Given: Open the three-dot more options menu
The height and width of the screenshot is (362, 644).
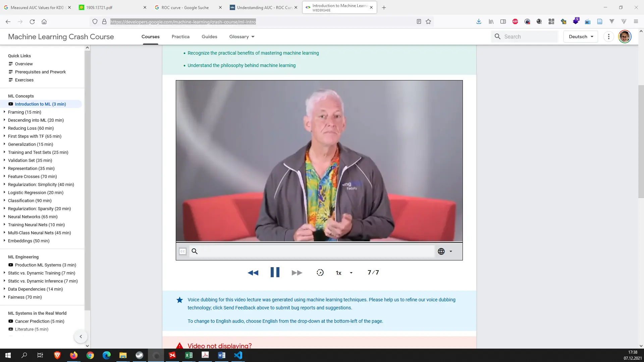Looking at the screenshot, I should click(x=608, y=37).
